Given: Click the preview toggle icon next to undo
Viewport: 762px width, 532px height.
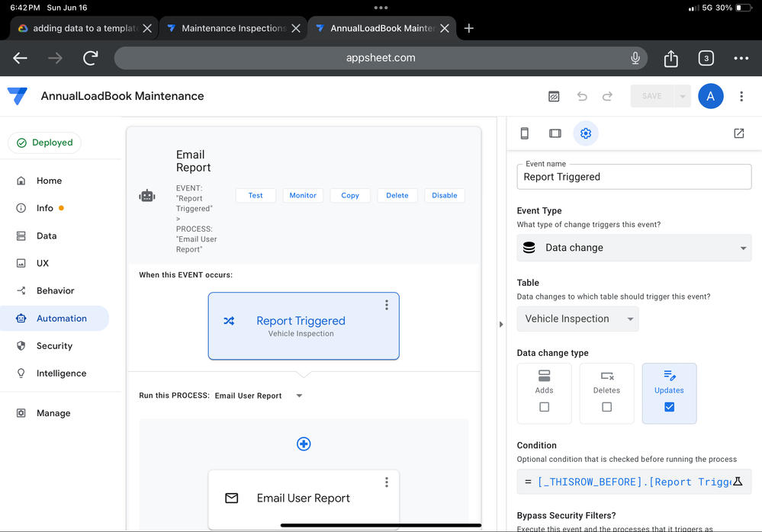Looking at the screenshot, I should tap(554, 96).
